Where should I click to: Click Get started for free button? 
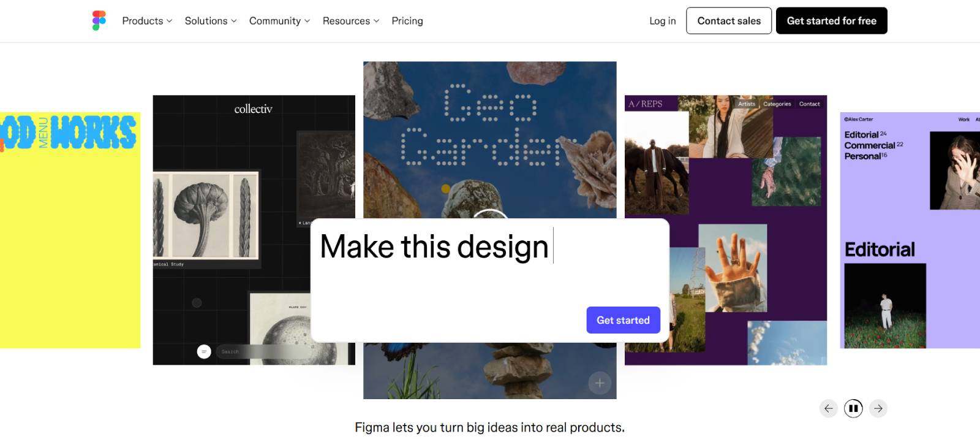tap(832, 21)
